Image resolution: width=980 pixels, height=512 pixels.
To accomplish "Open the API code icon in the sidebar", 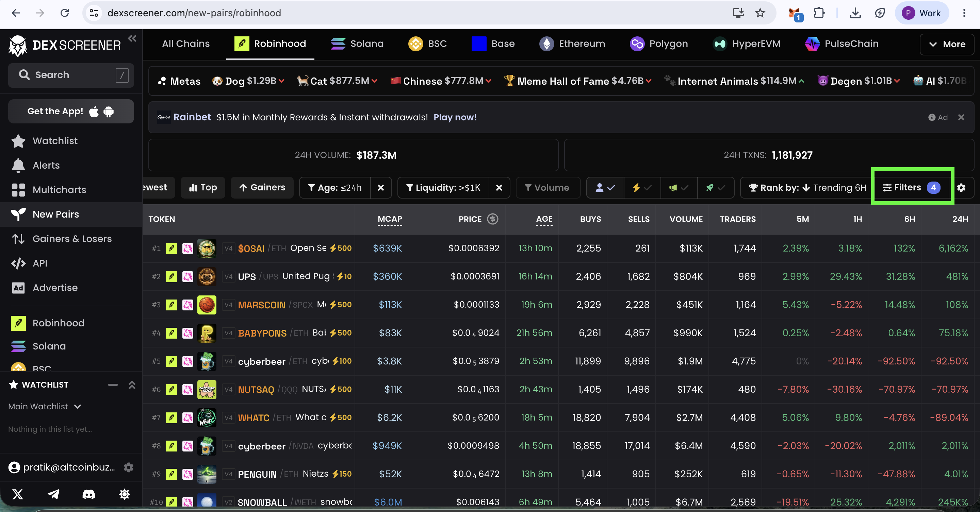I will pos(18,263).
